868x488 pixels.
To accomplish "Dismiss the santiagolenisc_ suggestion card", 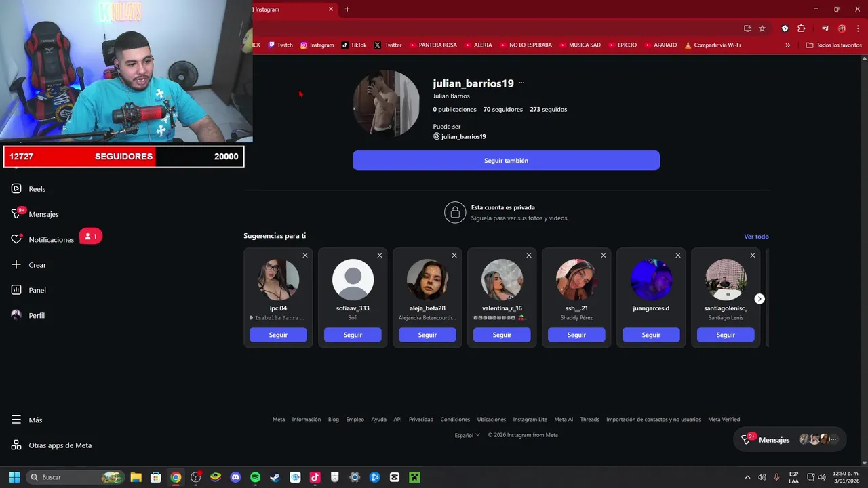I will [x=753, y=256].
